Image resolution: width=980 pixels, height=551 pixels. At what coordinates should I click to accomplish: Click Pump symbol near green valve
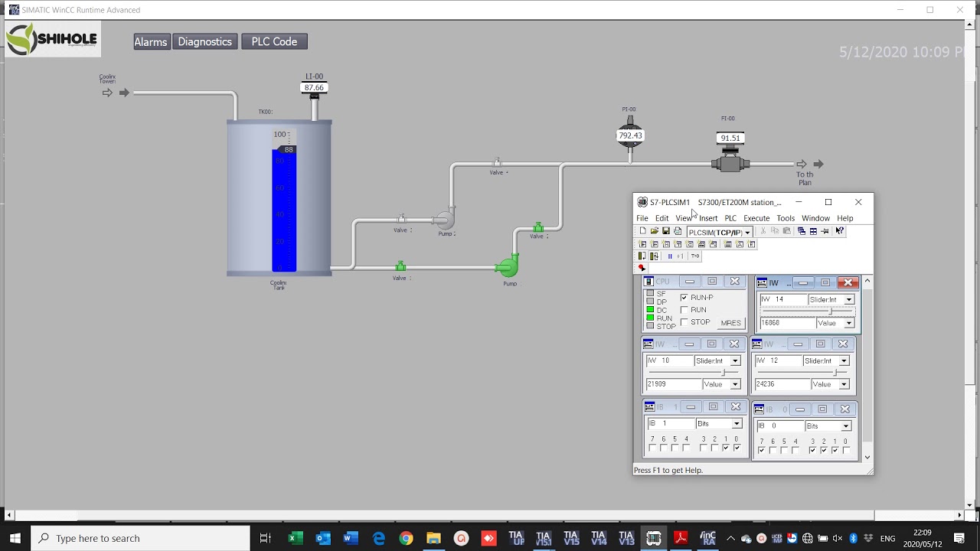click(508, 265)
